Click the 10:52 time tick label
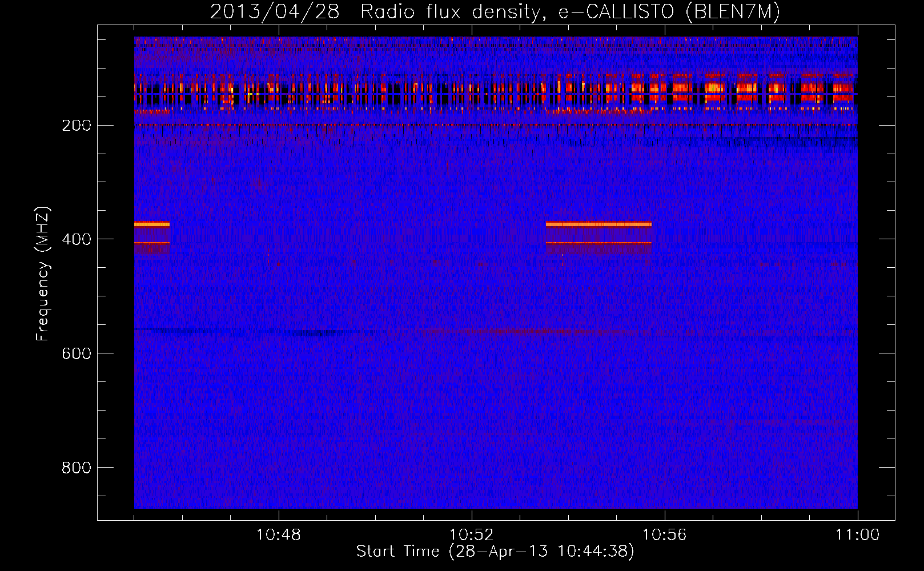Viewport: 924px width, 571px height. [471, 535]
